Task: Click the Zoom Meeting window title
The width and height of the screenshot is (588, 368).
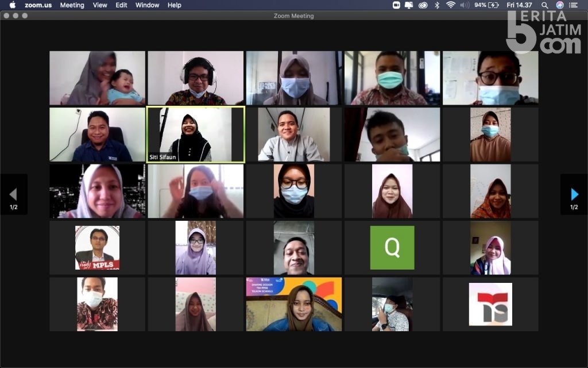Action: 293,16
